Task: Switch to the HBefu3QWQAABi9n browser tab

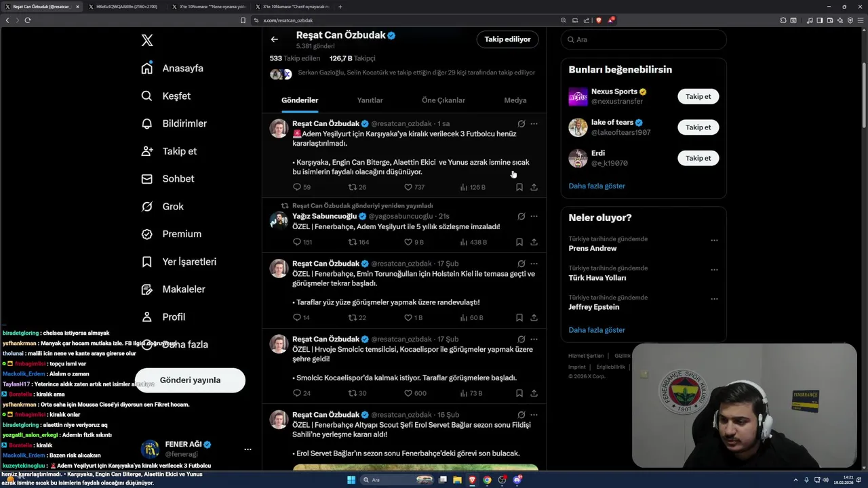Action: 126,7
